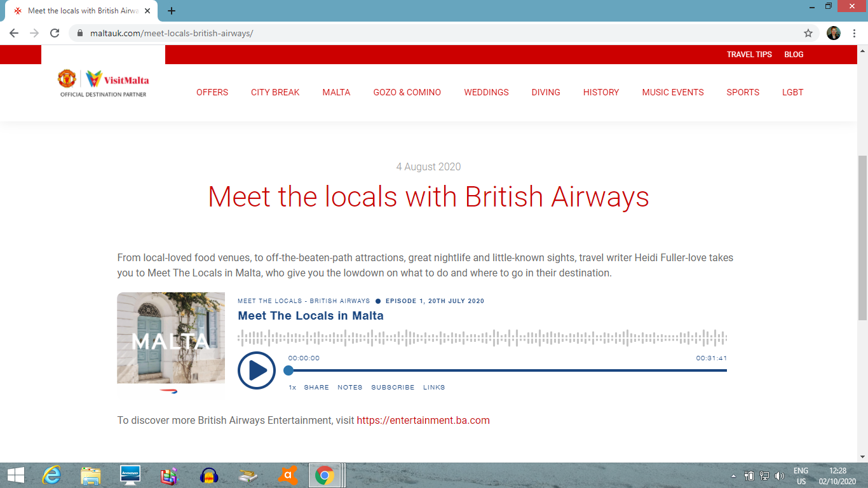Open the MUSIC EVENTS menu item
868x488 pixels.
coord(673,92)
